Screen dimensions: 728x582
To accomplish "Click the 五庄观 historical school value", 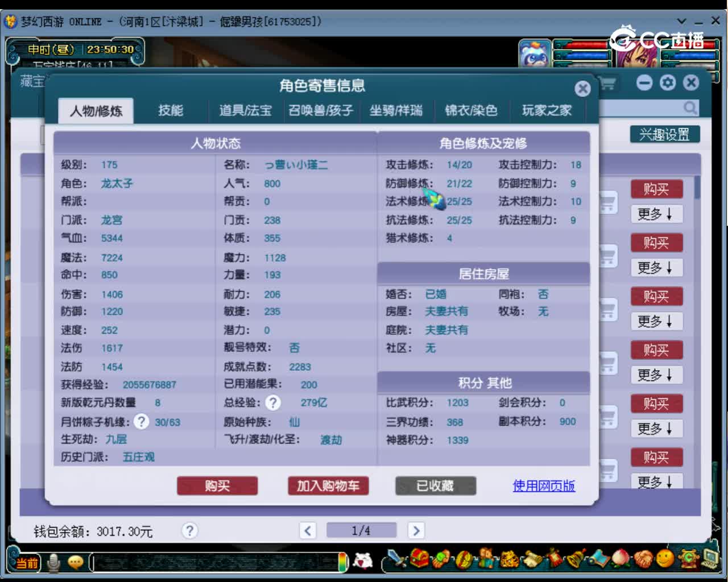I will [139, 457].
